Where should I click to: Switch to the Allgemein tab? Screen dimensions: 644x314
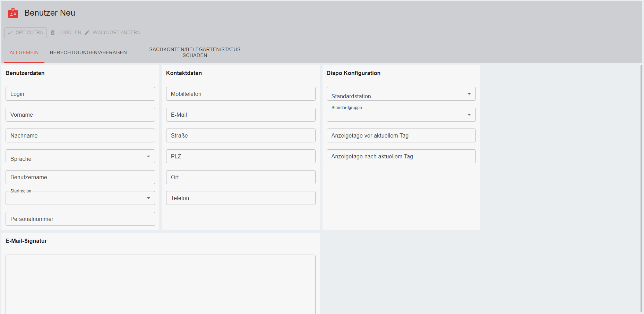pos(24,52)
